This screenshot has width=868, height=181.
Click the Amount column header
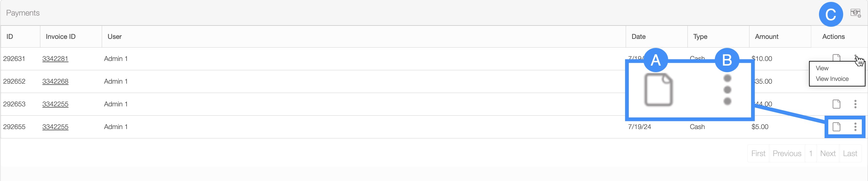[767, 36]
